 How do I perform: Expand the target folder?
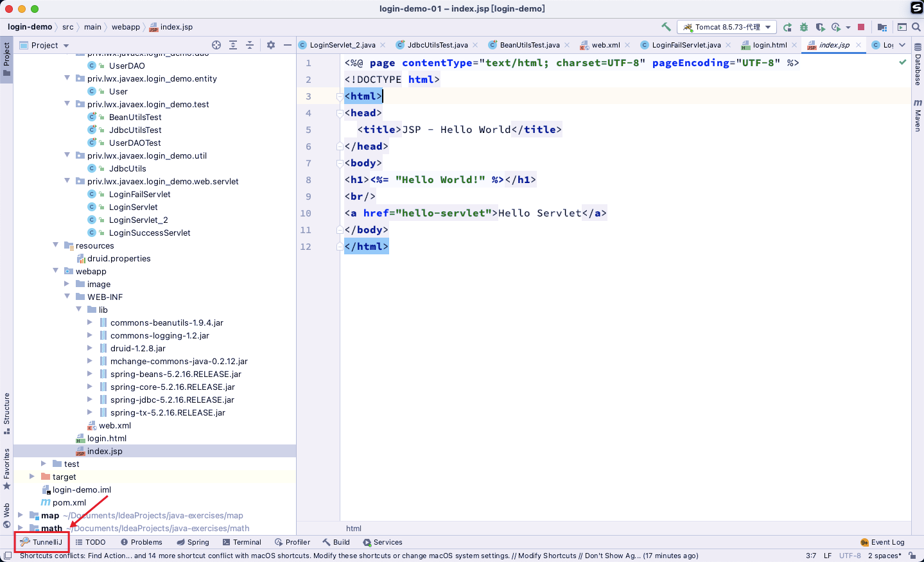(32, 477)
